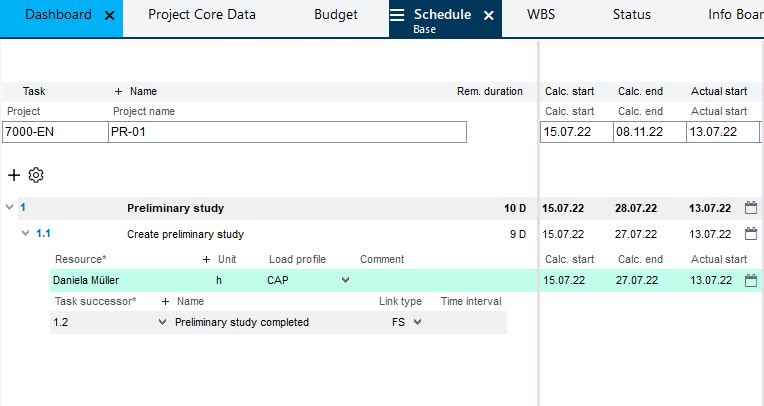
Task: Collapse subtask 1.1 details
Action: coord(26,234)
